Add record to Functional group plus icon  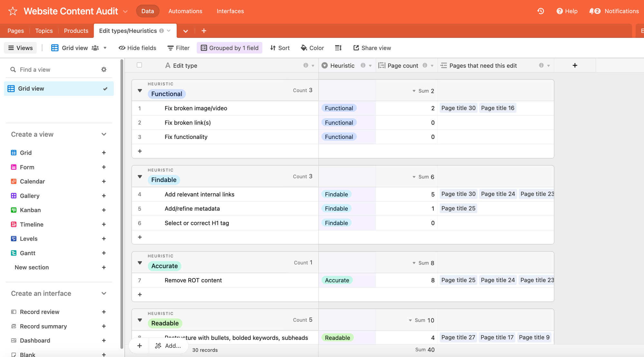(x=140, y=151)
